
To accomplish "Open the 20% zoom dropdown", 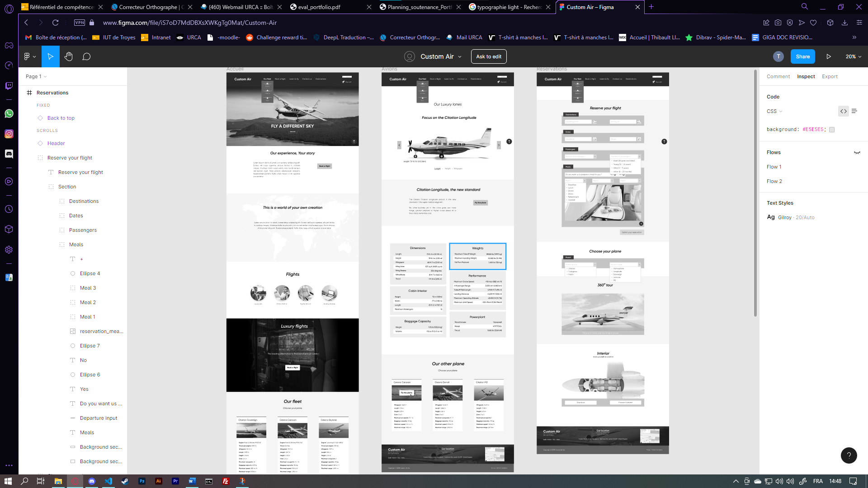I will [x=854, y=56].
